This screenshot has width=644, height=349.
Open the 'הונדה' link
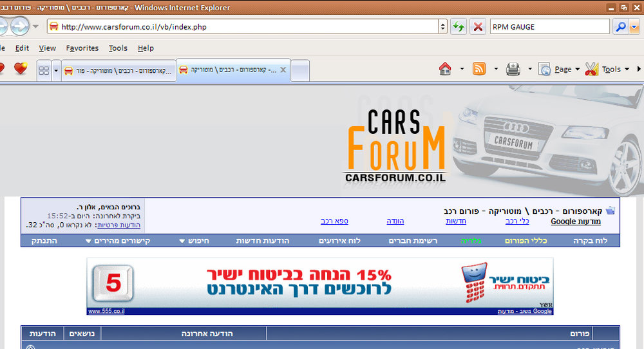[x=395, y=221]
